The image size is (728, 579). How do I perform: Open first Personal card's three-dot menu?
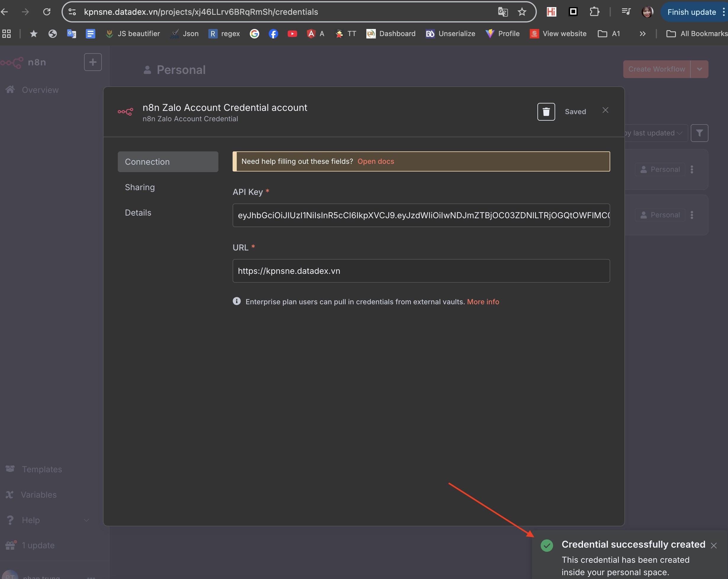pyautogui.click(x=692, y=169)
